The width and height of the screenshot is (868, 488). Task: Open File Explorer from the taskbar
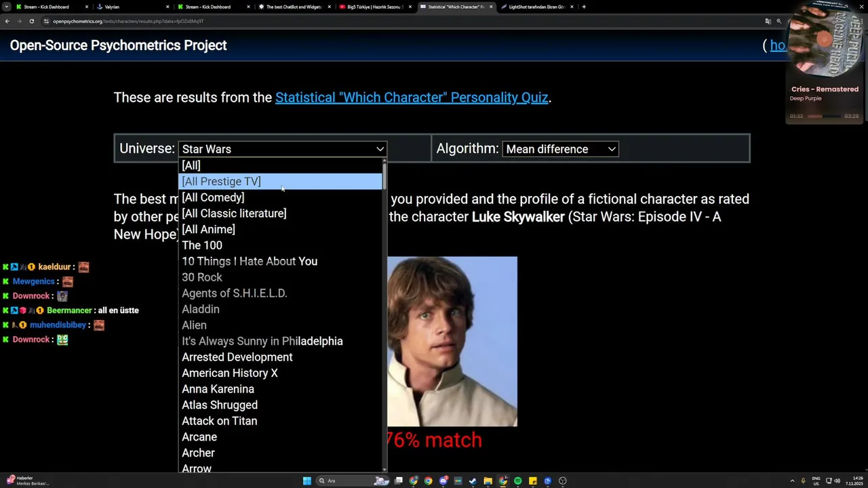tap(488, 481)
